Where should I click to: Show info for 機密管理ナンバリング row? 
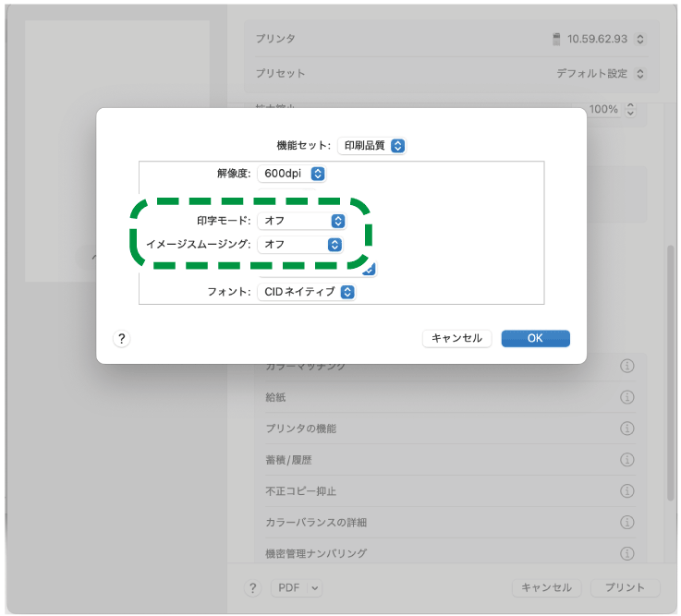(627, 553)
